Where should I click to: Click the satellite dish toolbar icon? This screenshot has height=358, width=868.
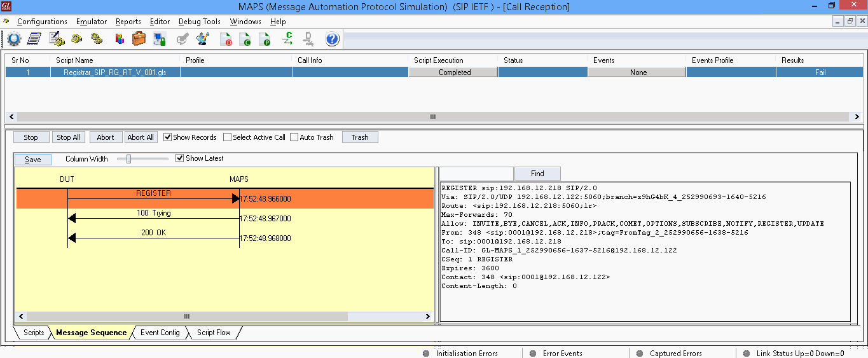click(202, 39)
